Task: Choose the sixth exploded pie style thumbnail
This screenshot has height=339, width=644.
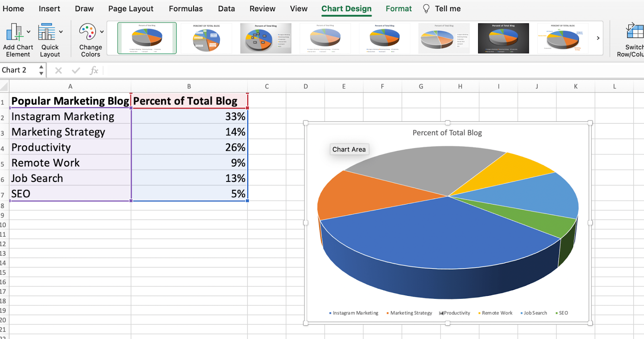Action: point(444,38)
